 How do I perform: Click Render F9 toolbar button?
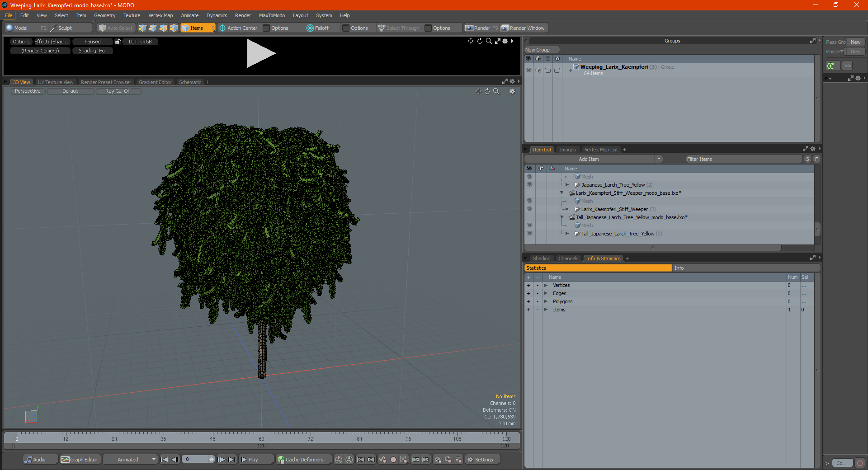(481, 28)
